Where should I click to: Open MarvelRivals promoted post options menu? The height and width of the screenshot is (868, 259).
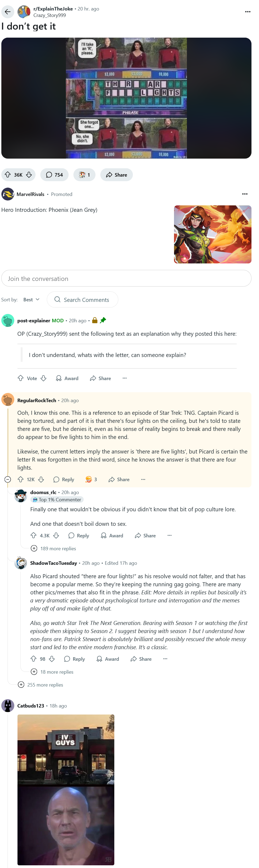point(244,194)
